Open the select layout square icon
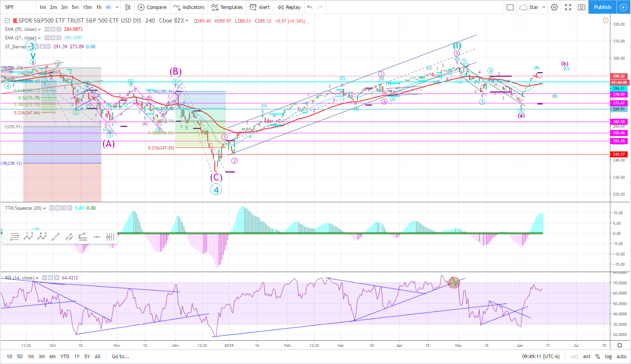Viewport: 631px width, 364px height. coord(510,7)
